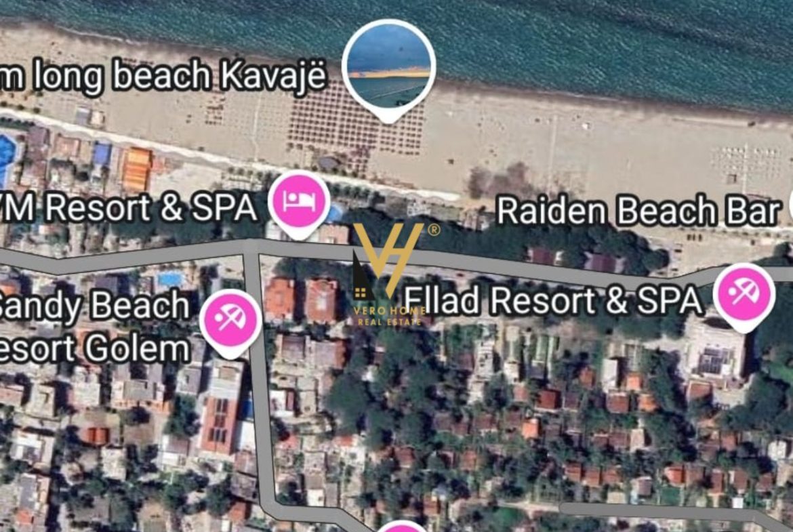
Task: Click the Vero Home Real Estate caption text
Action: point(390,316)
